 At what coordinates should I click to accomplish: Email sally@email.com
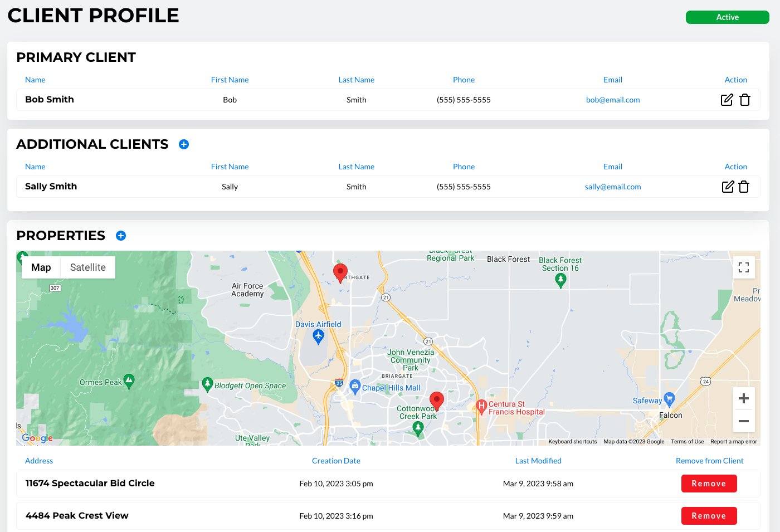pos(613,187)
